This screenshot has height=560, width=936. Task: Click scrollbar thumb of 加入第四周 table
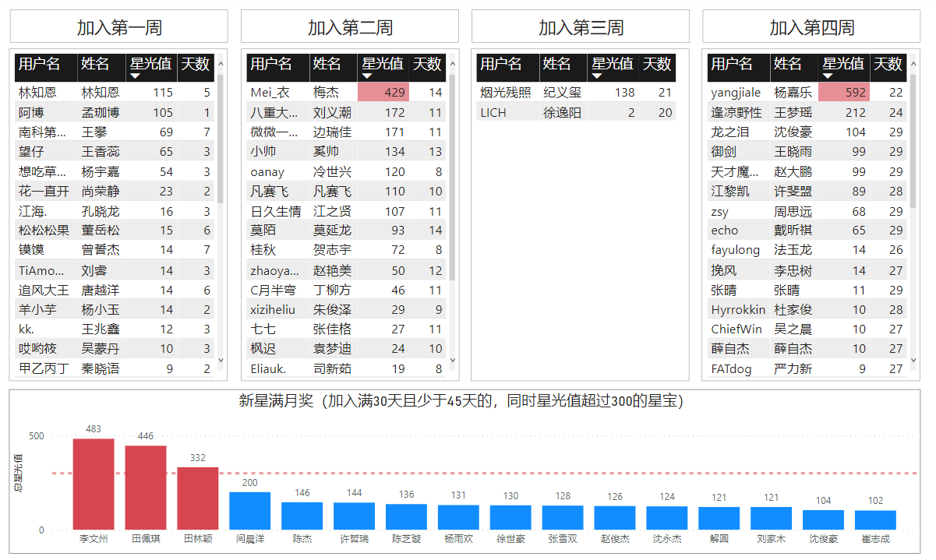[913, 141]
